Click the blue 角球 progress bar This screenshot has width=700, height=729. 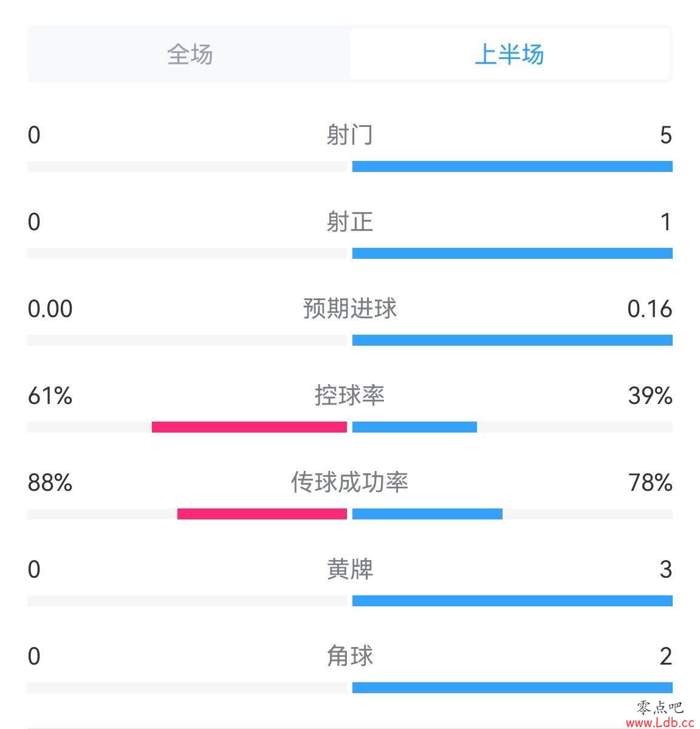[512, 688]
